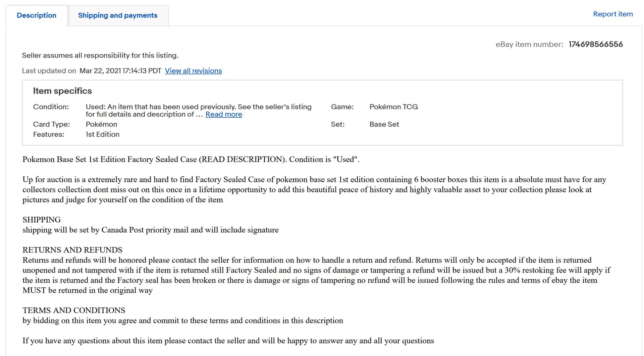Switch to the Description tab

click(x=37, y=15)
